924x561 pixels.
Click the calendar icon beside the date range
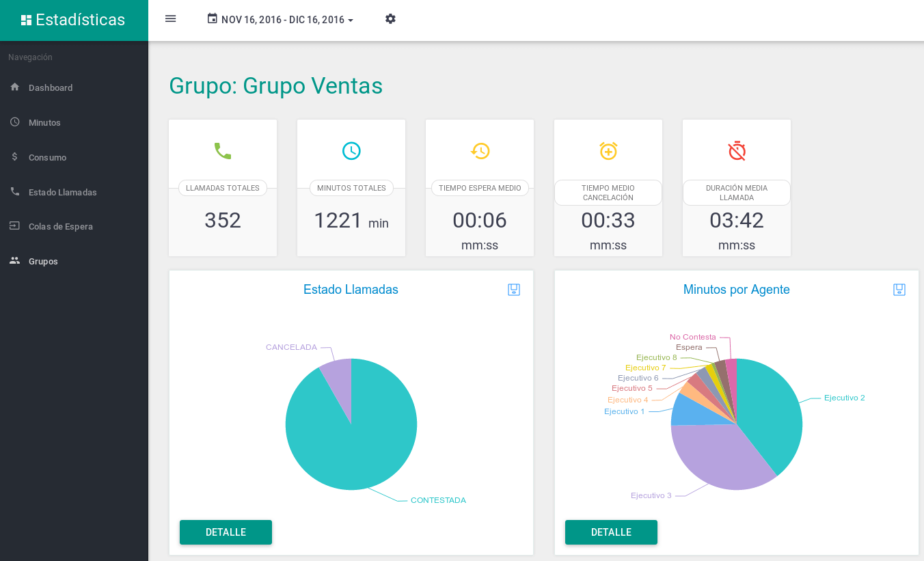click(x=213, y=18)
